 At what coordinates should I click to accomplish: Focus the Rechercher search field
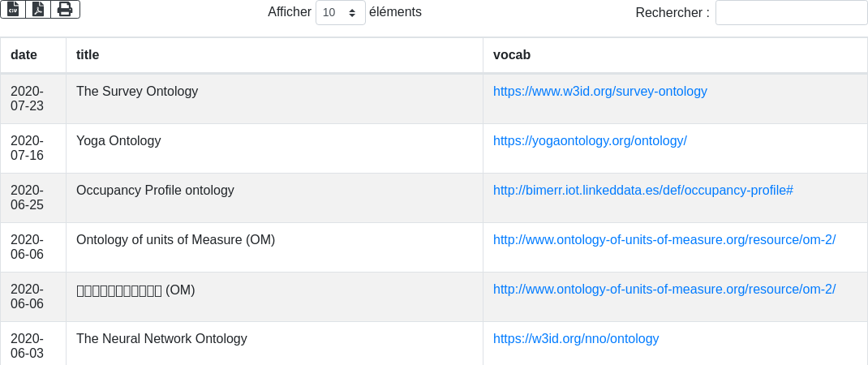791,12
